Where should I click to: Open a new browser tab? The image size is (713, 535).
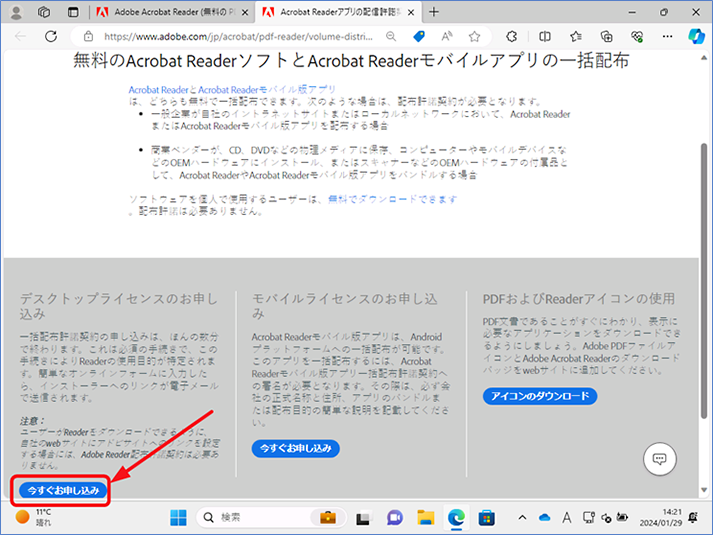tap(434, 12)
